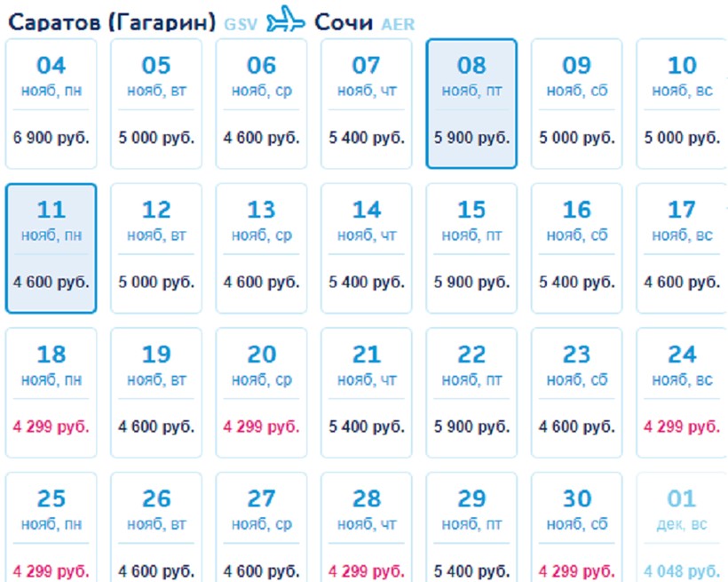Select Wednesday November 6 date cell
This screenshot has width=728, height=582.
[x=261, y=103]
